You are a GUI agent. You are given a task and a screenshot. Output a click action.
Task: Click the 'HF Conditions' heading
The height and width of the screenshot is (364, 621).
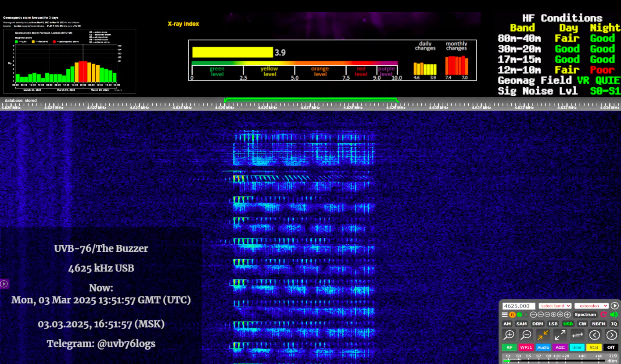(x=562, y=18)
